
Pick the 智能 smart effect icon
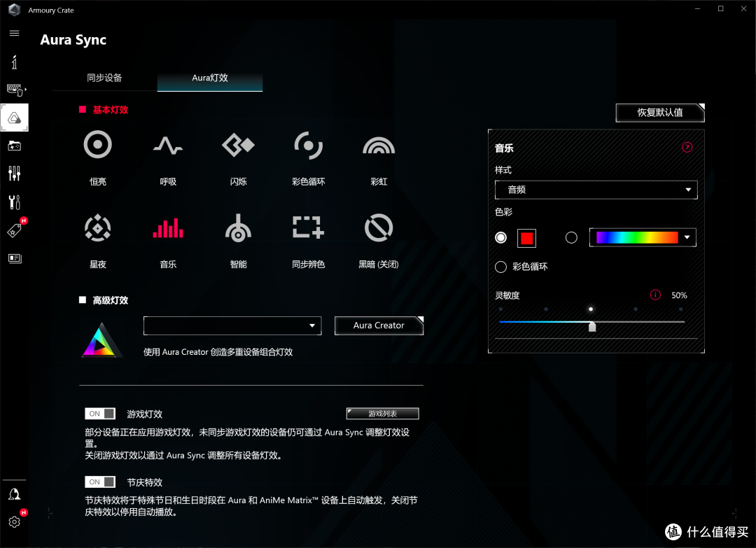coord(238,227)
